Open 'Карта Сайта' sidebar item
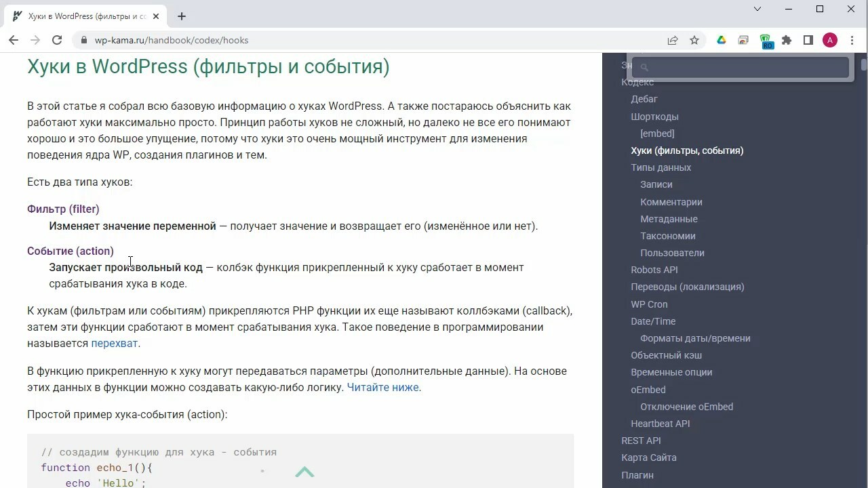The height and width of the screenshot is (488, 868). 649,457
